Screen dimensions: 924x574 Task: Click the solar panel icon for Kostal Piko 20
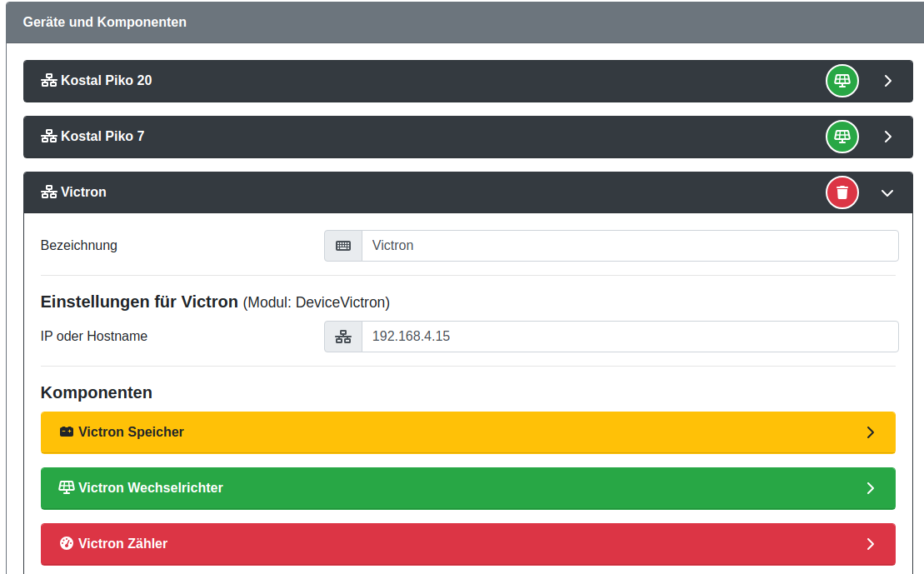coord(842,81)
